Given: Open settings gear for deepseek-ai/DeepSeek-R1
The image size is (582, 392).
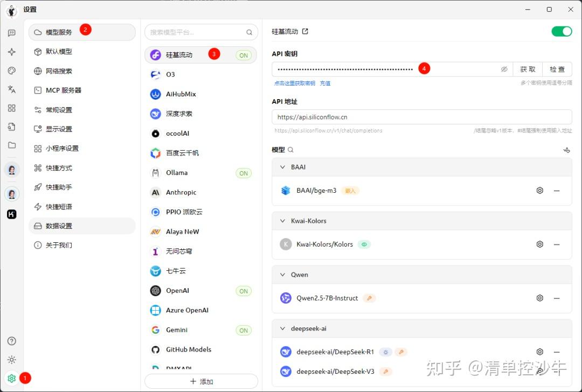Looking at the screenshot, I should pyautogui.click(x=539, y=352).
